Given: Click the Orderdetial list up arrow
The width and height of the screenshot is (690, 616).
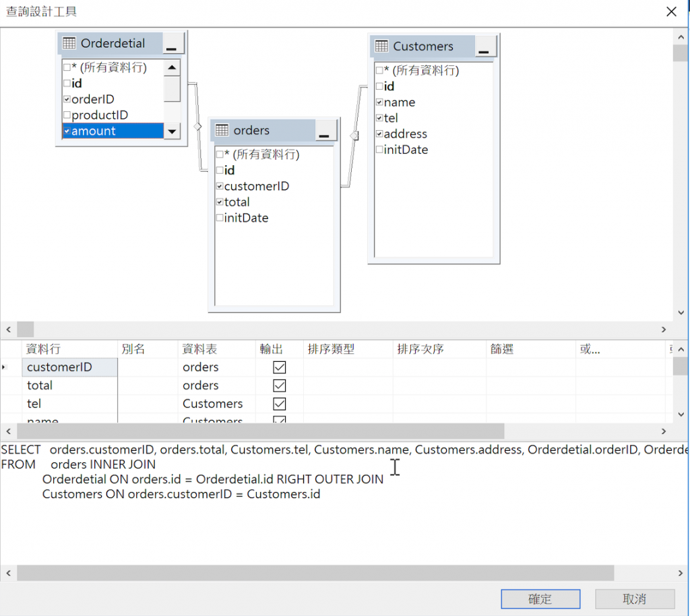Looking at the screenshot, I should (x=172, y=68).
